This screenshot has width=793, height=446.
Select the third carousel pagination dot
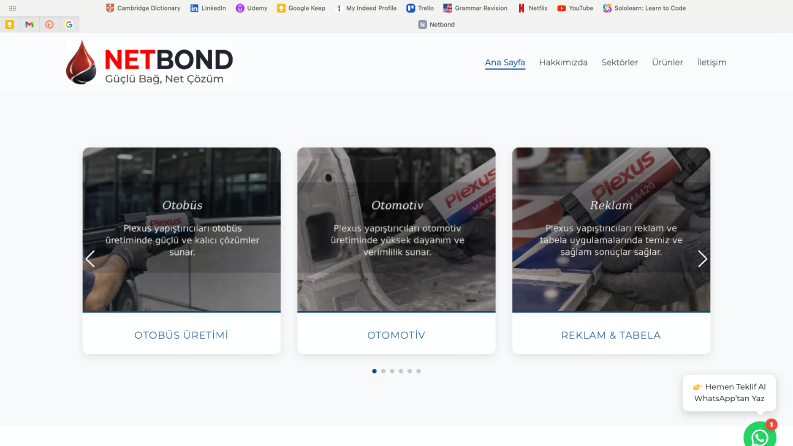(392, 371)
